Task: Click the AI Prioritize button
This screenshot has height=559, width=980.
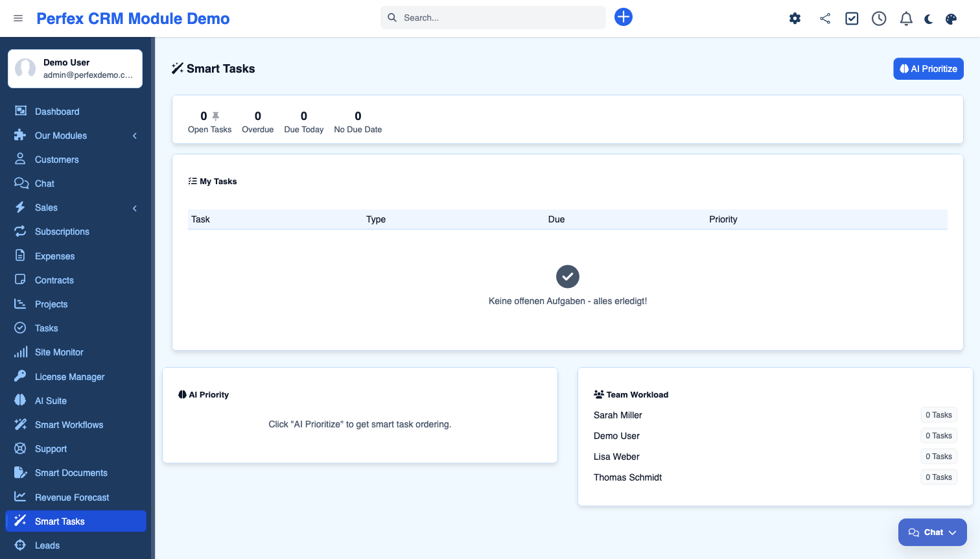Action: (928, 69)
